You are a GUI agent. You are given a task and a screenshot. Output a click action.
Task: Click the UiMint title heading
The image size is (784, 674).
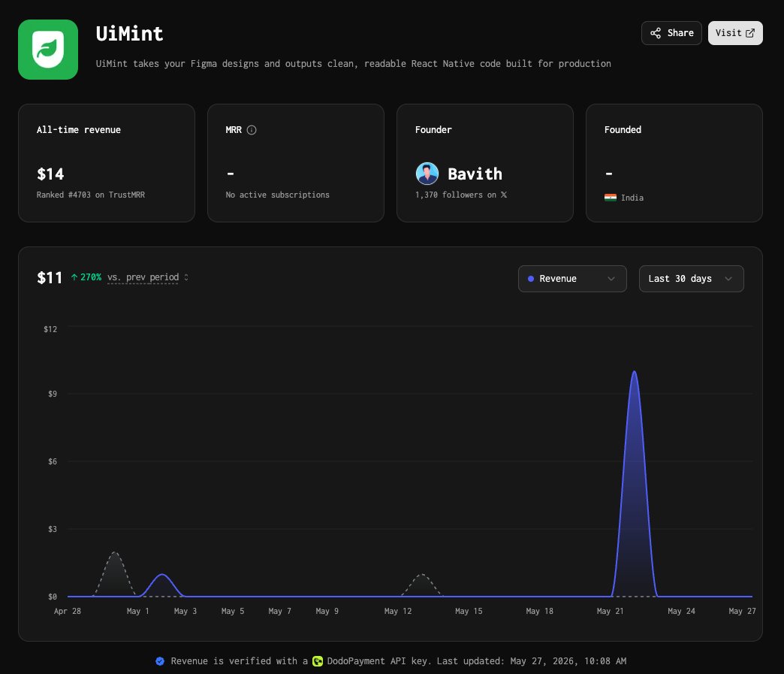click(129, 34)
